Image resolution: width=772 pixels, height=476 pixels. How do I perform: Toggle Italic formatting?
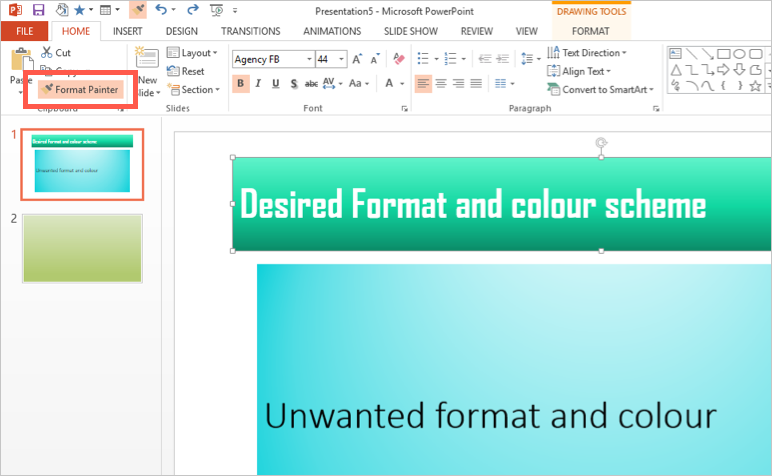pyautogui.click(x=258, y=83)
